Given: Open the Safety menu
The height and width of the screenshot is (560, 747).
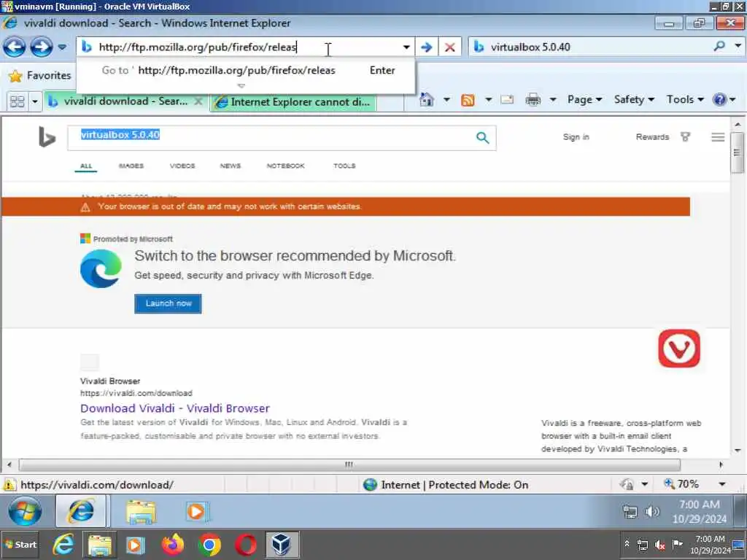Looking at the screenshot, I should coord(634,99).
